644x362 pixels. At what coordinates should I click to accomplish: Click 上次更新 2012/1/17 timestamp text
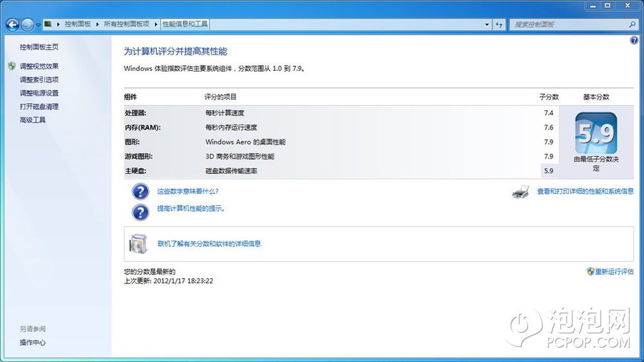[x=168, y=281]
